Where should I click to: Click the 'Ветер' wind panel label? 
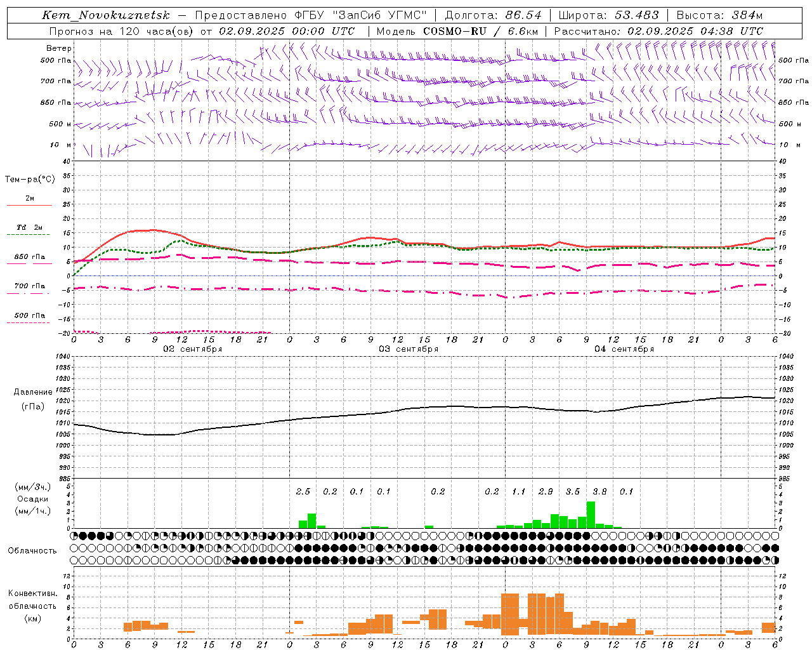58,48
